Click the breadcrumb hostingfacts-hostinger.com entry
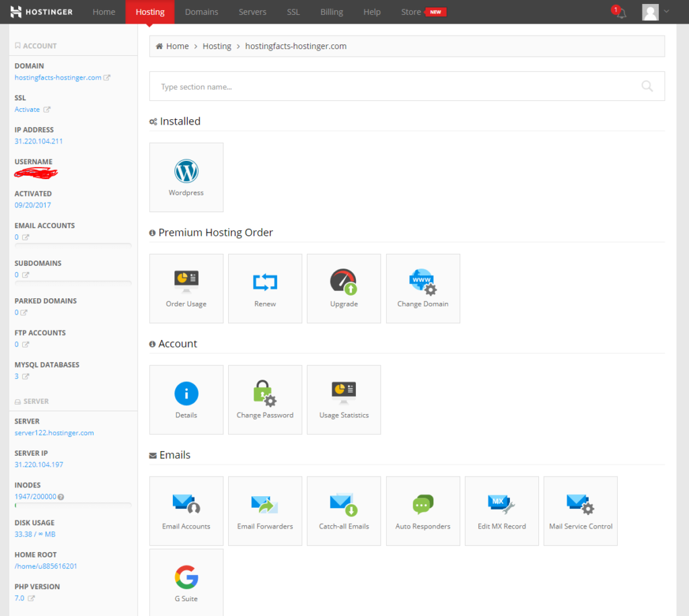The width and height of the screenshot is (689, 616). (x=296, y=46)
